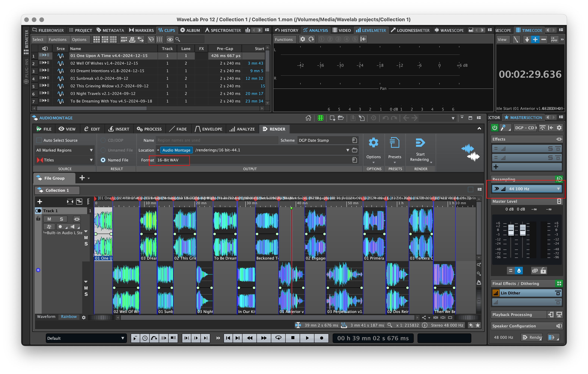Expand the 44 100 Hz resampling dropdown
Viewport: 588px width, 374px height.
[x=558, y=189]
